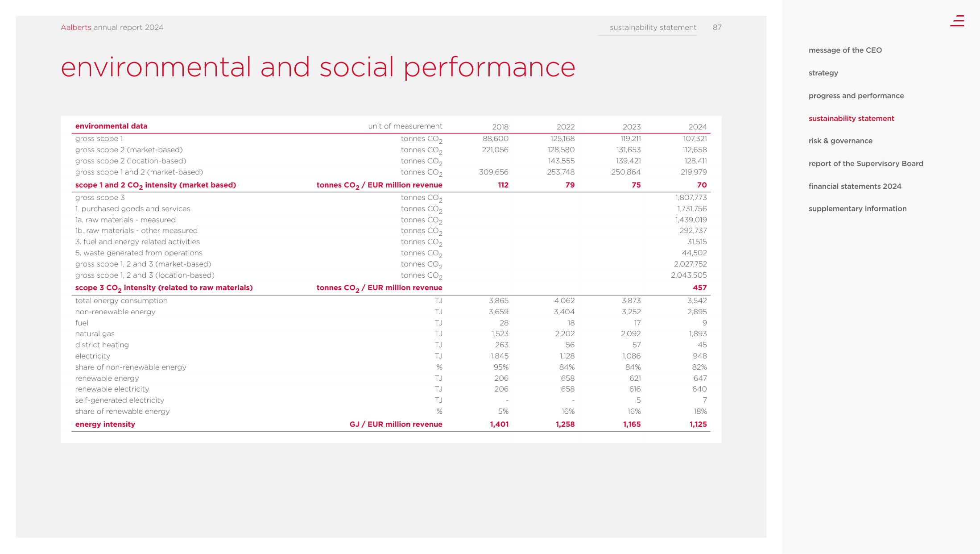
Task: Click the red menu icon top right
Action: pyautogui.click(x=957, y=21)
